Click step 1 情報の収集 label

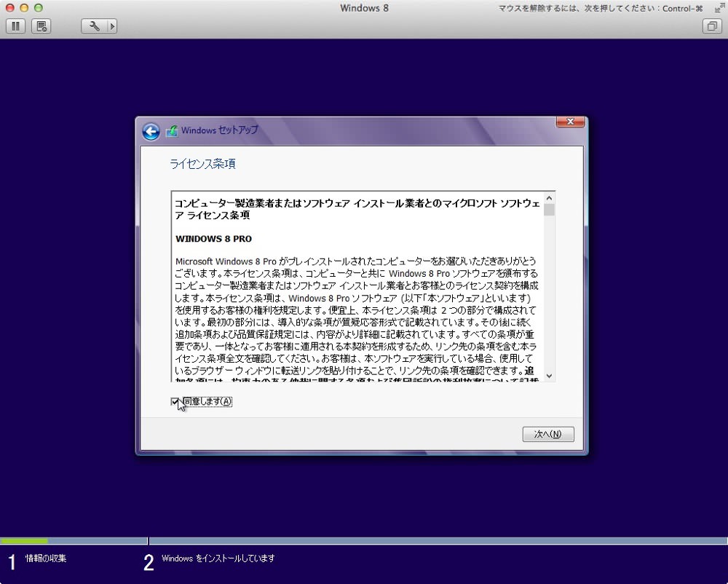point(45,558)
